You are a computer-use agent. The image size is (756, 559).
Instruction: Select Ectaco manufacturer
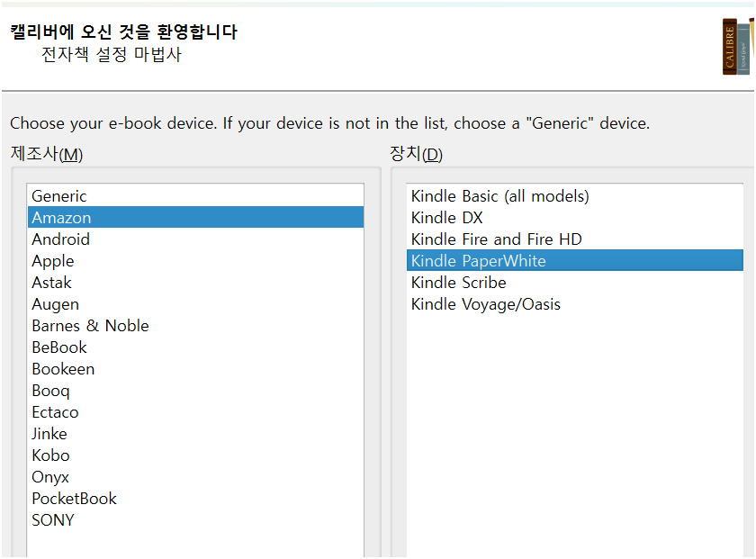point(195,412)
